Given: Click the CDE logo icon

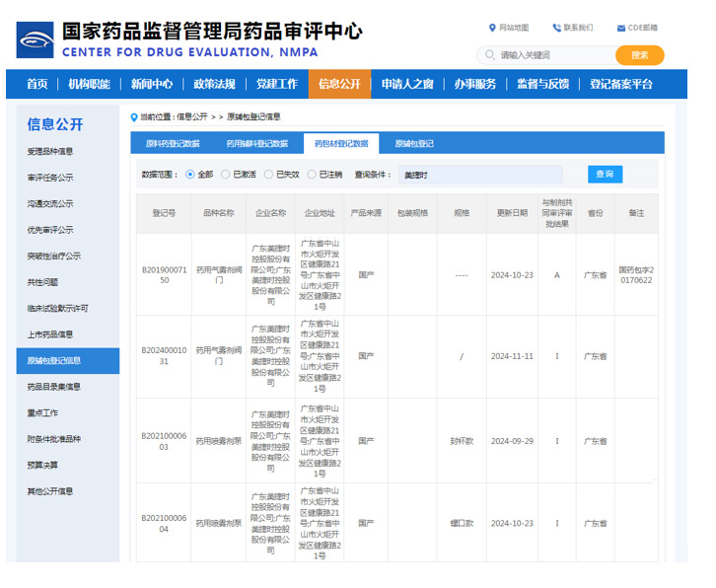Looking at the screenshot, I should pos(35,39).
